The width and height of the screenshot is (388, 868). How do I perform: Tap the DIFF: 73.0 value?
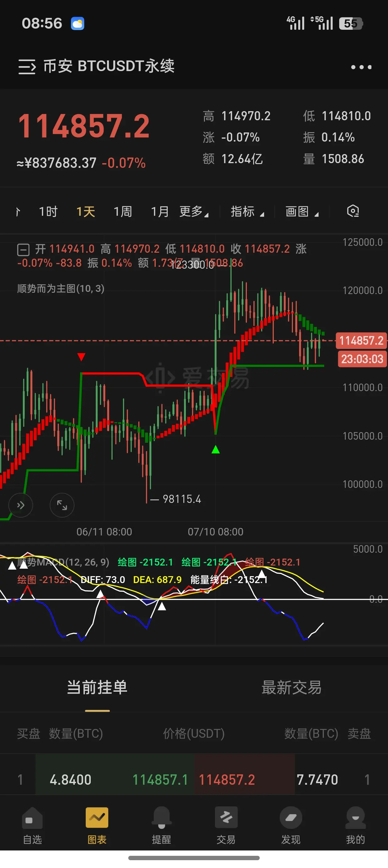coord(103,580)
